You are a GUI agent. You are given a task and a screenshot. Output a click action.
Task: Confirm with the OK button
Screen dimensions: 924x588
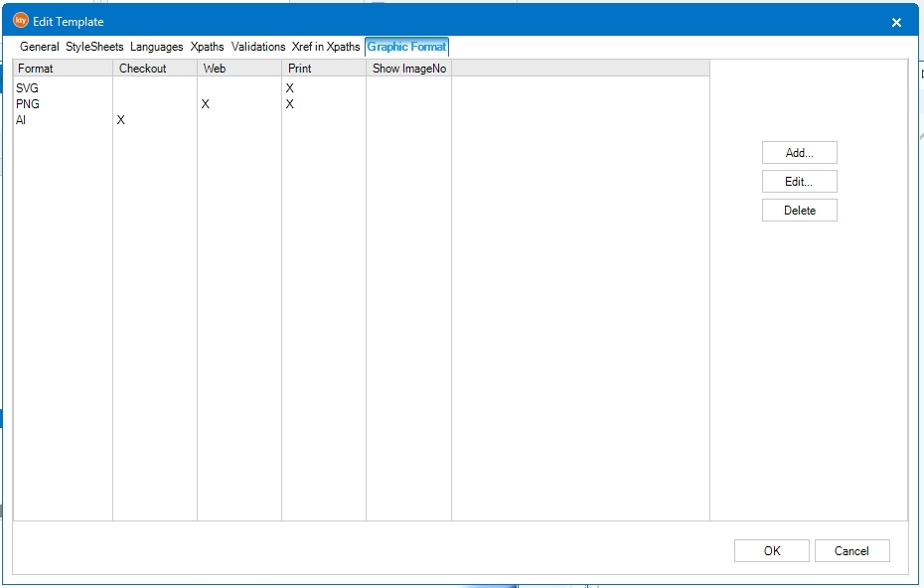coord(772,551)
